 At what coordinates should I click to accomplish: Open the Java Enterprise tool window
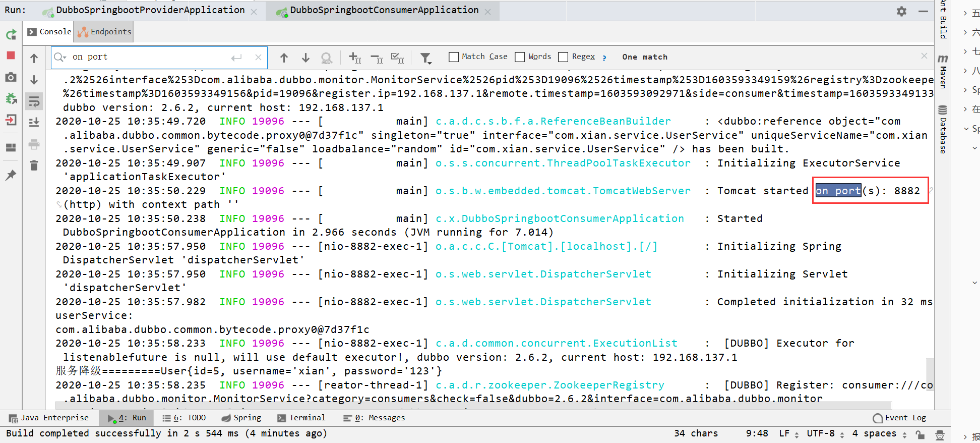tap(49, 418)
